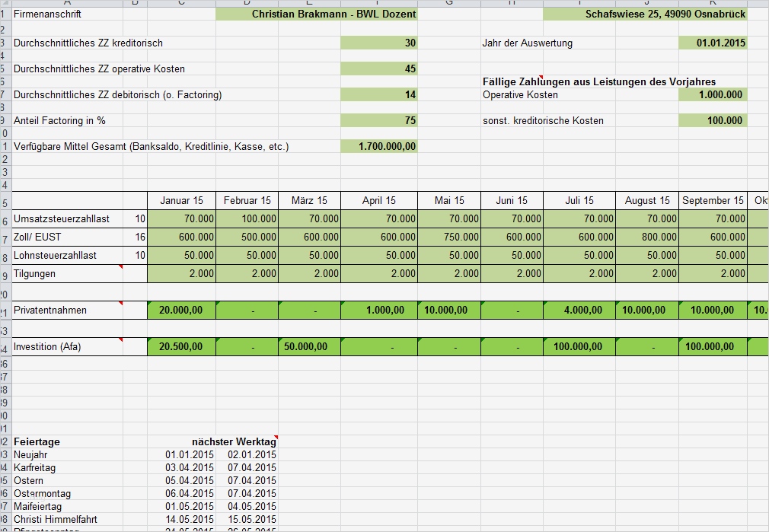Click Januar Privatentnahmen cell 20.000,00
The width and height of the screenshot is (769, 532).
[181, 310]
